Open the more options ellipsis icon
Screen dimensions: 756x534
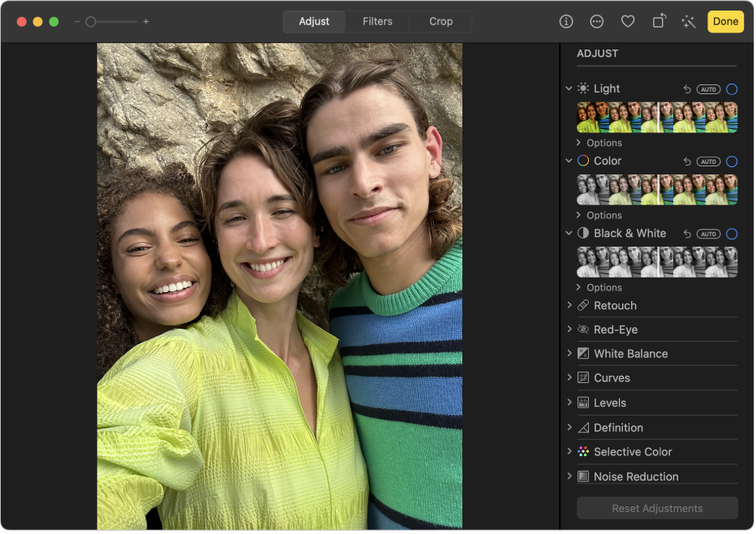pyautogui.click(x=597, y=21)
